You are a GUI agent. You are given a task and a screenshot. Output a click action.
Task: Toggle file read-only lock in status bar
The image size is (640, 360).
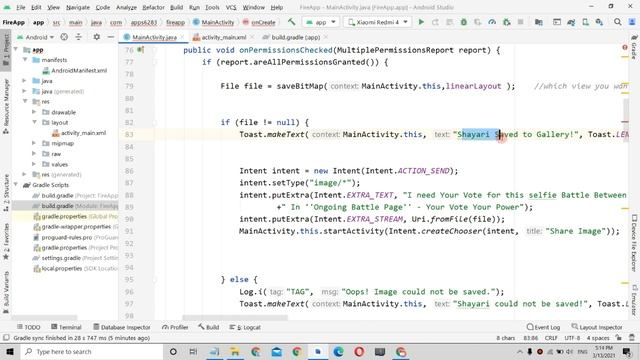(619, 338)
